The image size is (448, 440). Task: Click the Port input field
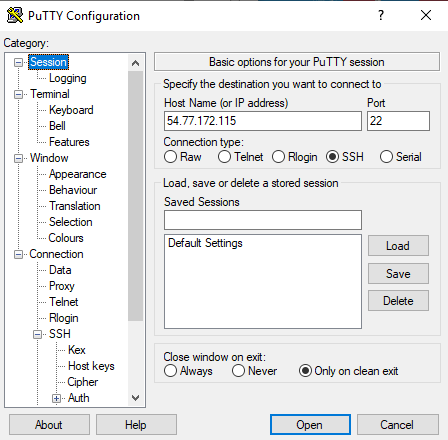398,121
